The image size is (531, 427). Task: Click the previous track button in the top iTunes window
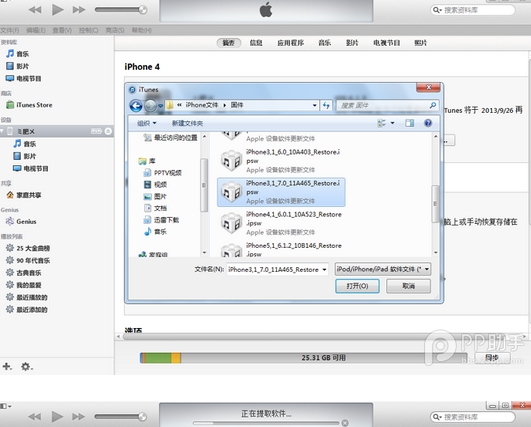click(x=35, y=9)
